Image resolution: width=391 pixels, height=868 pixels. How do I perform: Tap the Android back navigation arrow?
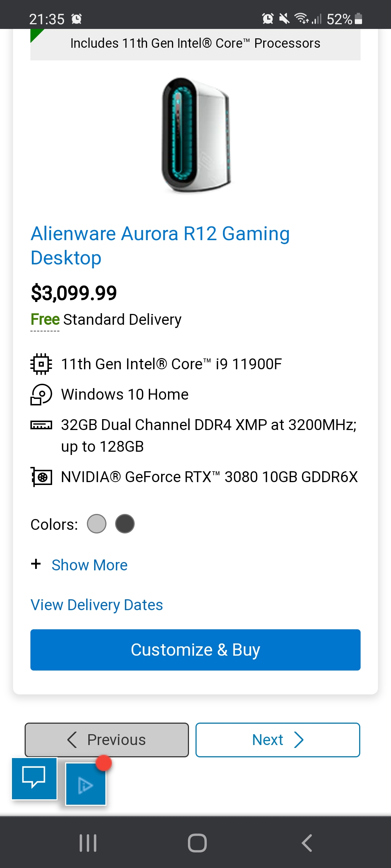(307, 843)
